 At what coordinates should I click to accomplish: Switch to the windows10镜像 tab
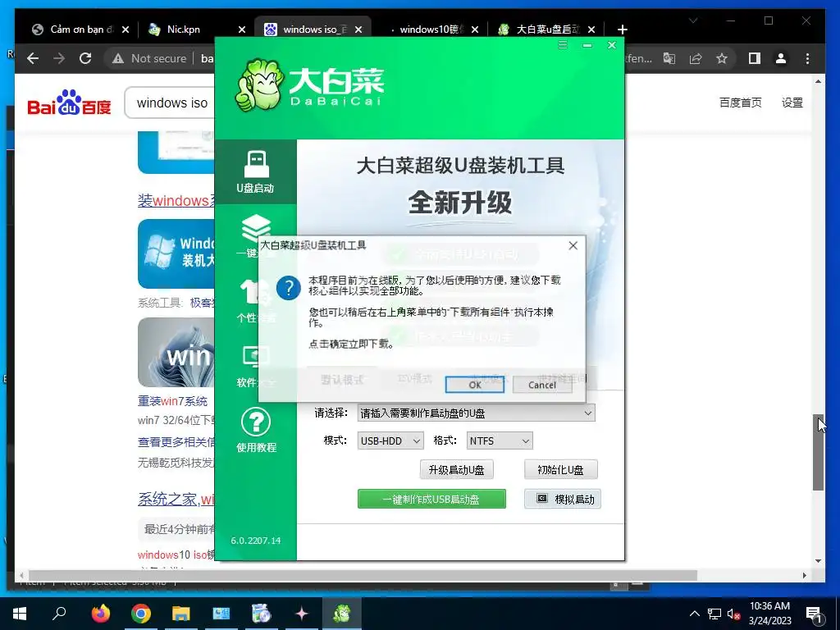[x=428, y=30]
